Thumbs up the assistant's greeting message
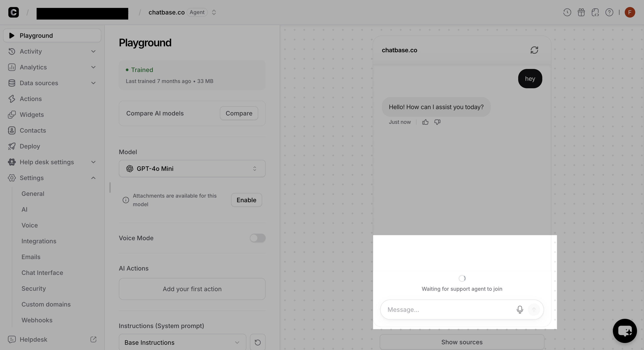The height and width of the screenshot is (350, 644). 425,122
